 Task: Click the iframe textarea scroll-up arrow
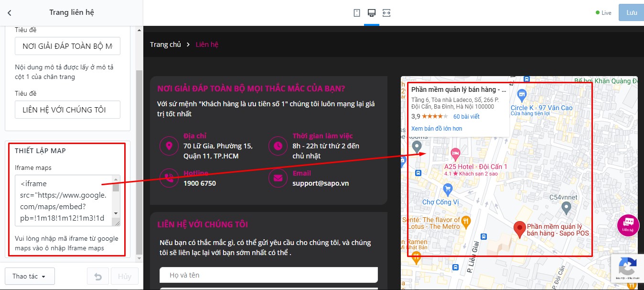116,179
